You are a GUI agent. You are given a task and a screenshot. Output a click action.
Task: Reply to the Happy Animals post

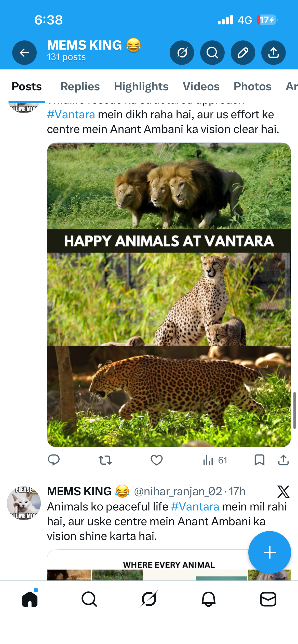54,460
